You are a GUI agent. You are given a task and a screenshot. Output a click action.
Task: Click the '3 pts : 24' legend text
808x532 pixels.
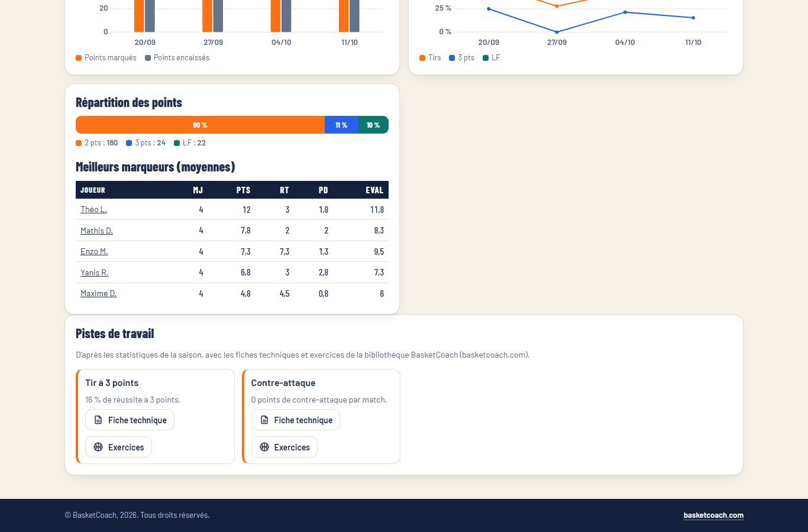pos(150,143)
